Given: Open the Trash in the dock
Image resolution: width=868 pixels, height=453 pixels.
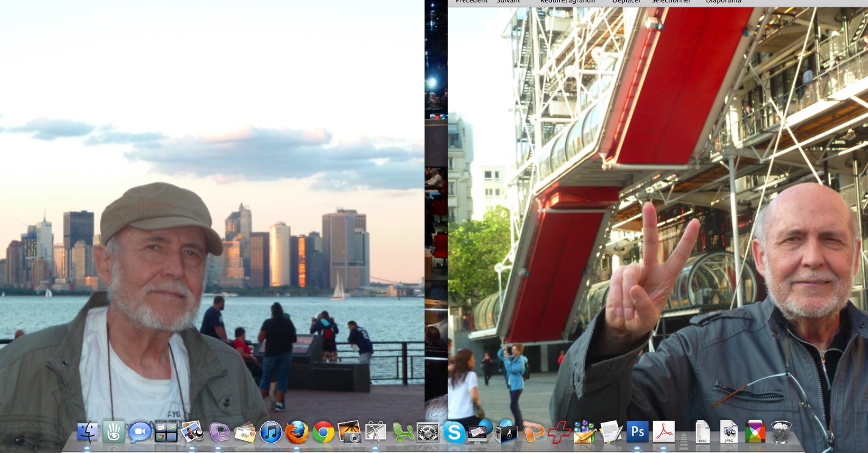Looking at the screenshot, I should 781,432.
